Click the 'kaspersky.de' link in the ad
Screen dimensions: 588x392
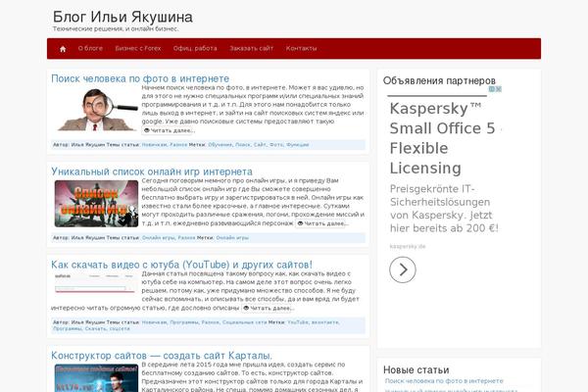408,246
